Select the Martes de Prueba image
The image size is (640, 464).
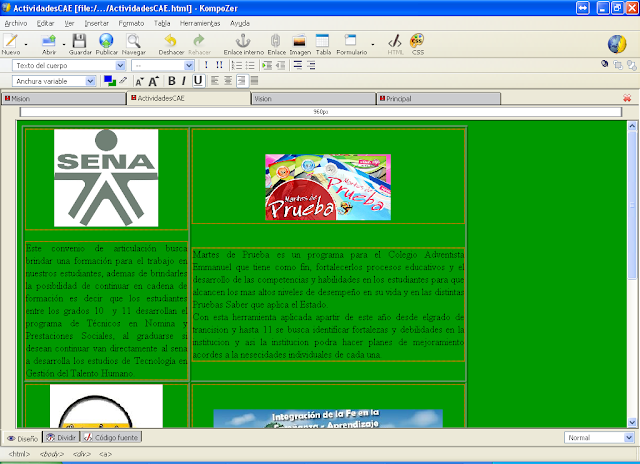coord(328,187)
